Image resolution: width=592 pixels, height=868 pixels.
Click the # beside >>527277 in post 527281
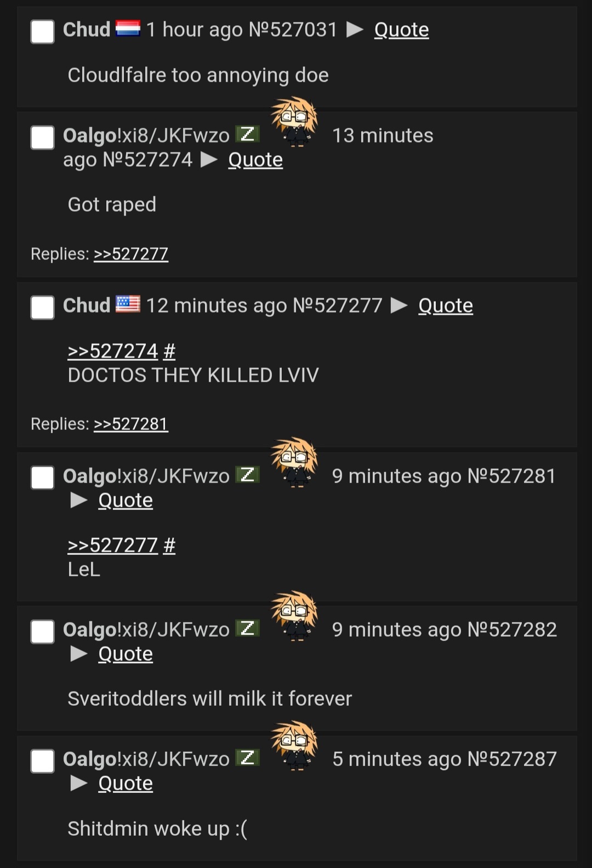pyautogui.click(x=169, y=545)
